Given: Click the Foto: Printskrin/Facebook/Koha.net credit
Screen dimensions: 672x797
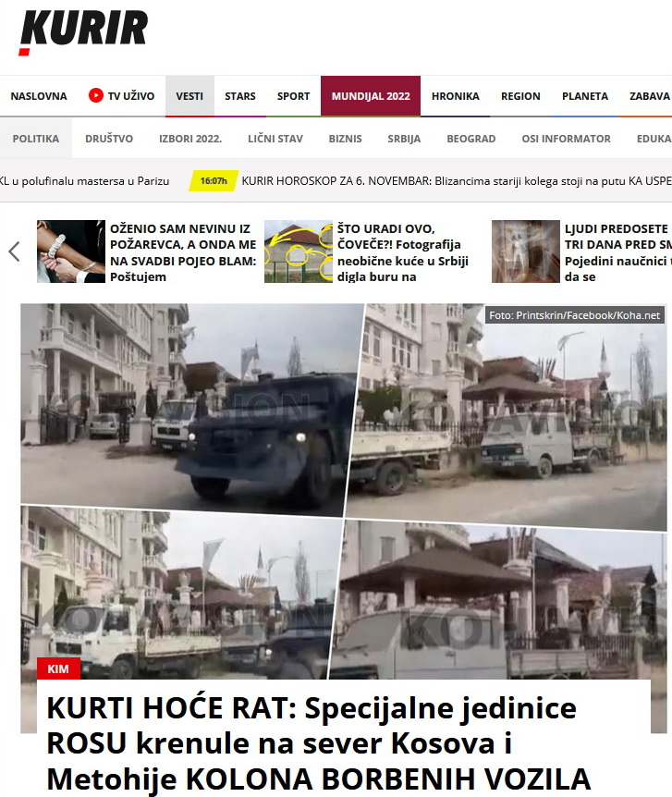Looking at the screenshot, I should (x=574, y=315).
